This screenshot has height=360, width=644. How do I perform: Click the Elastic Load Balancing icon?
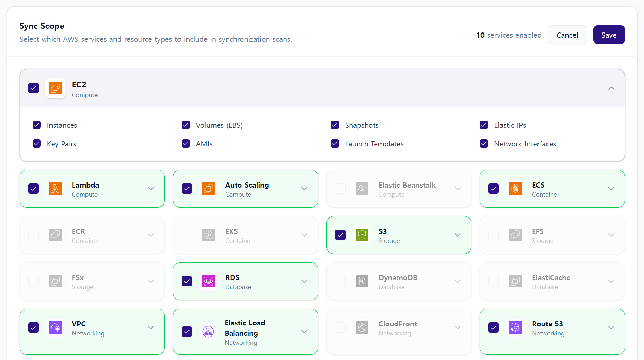point(208,332)
